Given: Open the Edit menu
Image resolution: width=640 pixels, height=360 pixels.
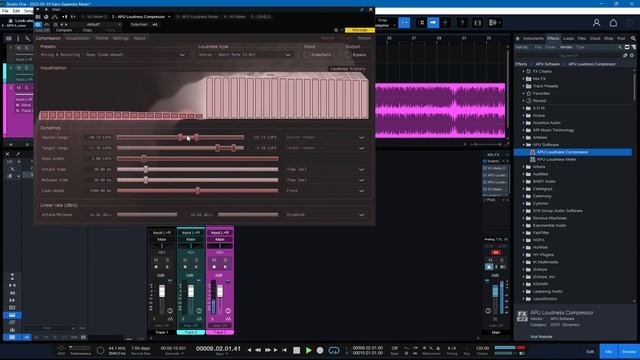Looking at the screenshot, I should pyautogui.click(x=16, y=11).
